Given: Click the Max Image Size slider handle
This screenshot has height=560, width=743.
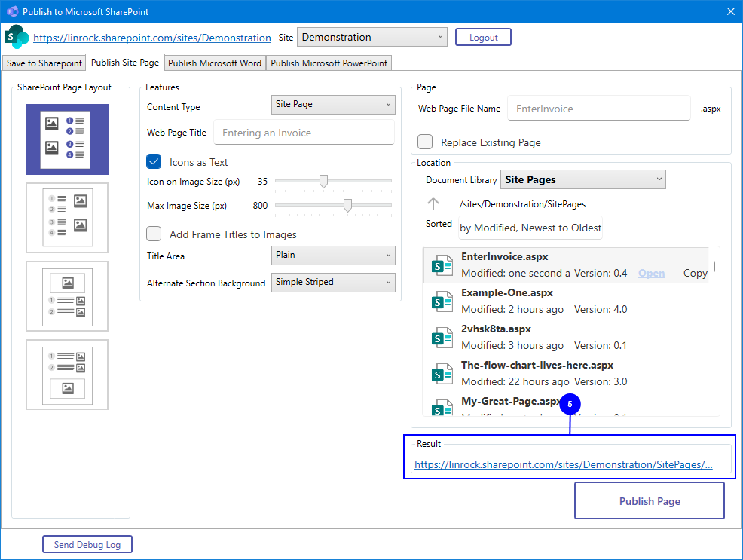Looking at the screenshot, I should tap(347, 205).
